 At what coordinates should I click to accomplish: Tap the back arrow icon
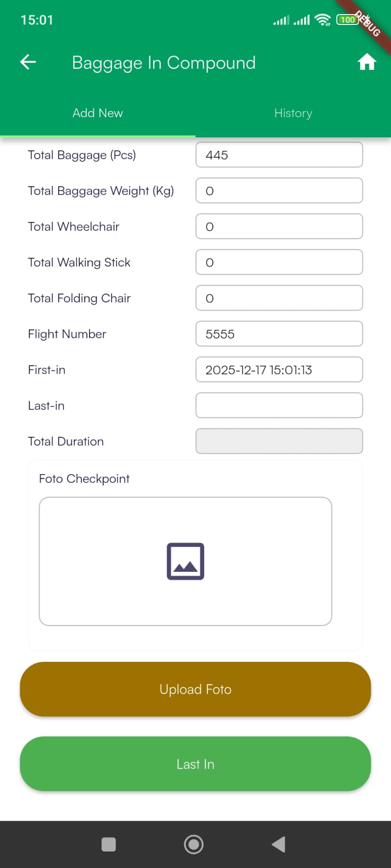coord(28,62)
